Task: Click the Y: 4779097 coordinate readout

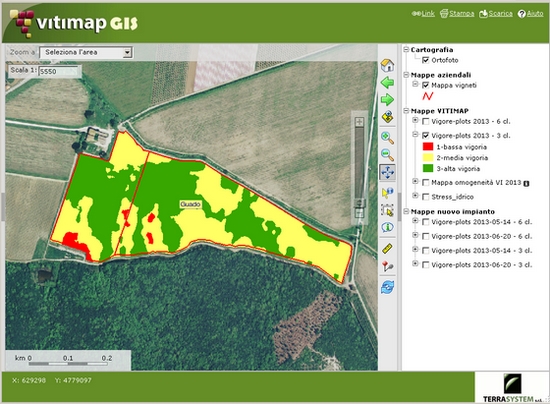Action: tap(73, 381)
